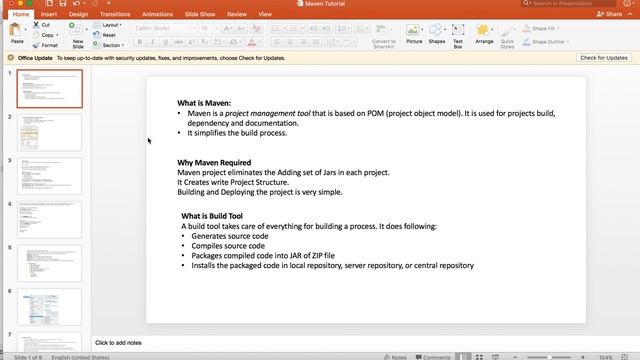Click the Search in Presentation field
640x360 pixels.
(569, 3)
